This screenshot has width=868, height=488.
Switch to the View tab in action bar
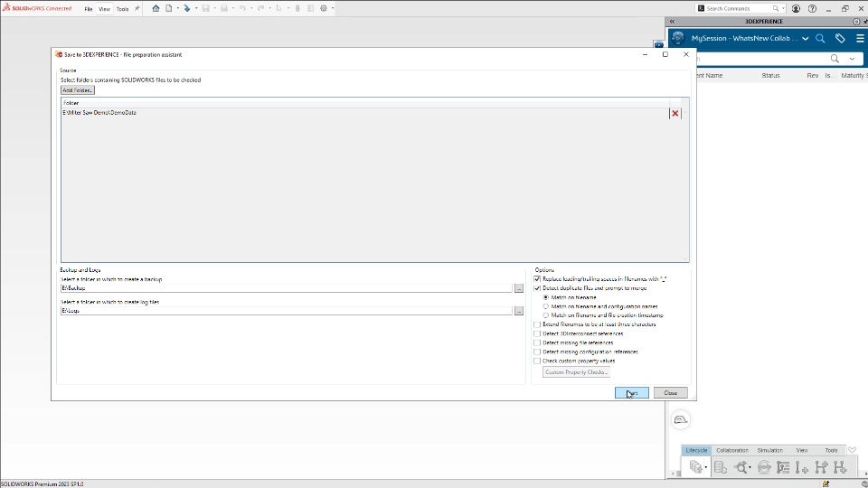pos(802,450)
